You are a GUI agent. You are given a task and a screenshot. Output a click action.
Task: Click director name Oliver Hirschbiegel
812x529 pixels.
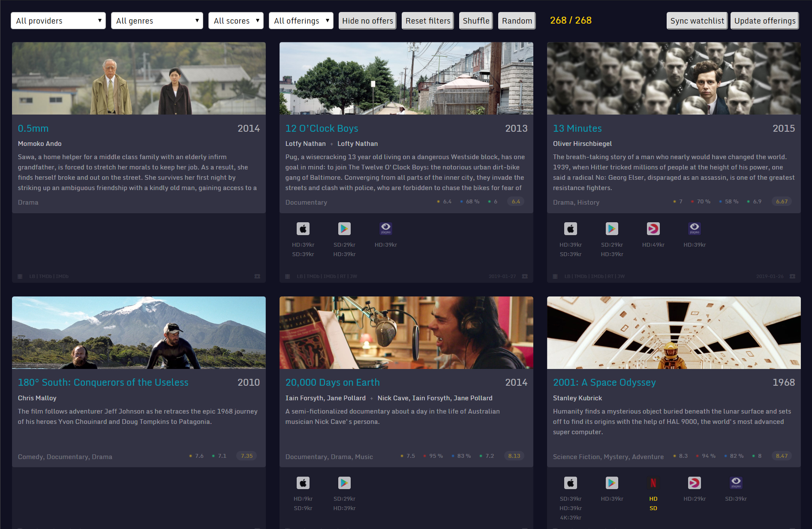pos(582,144)
